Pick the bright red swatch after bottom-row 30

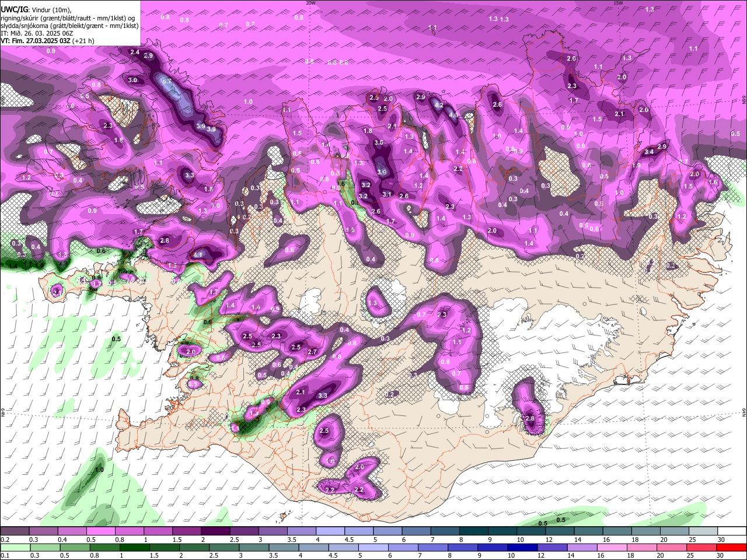tap(731, 547)
